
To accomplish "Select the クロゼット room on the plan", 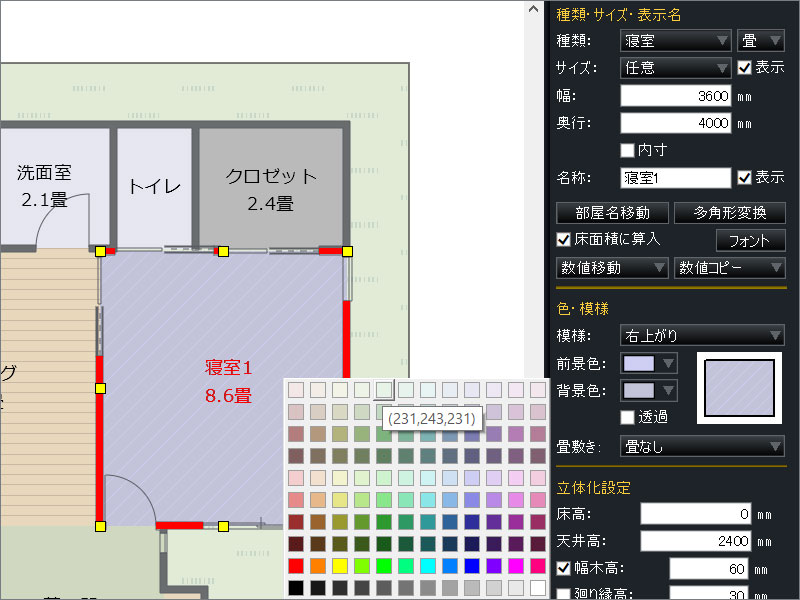I will pyautogui.click(x=270, y=188).
